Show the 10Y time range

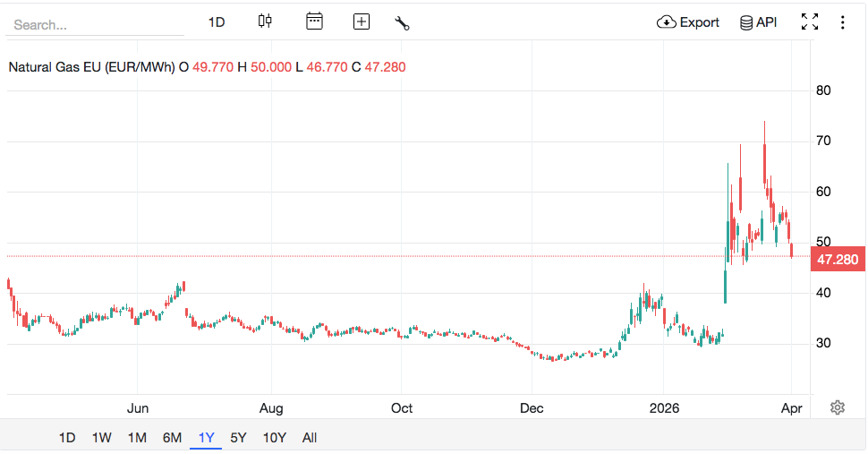point(274,438)
